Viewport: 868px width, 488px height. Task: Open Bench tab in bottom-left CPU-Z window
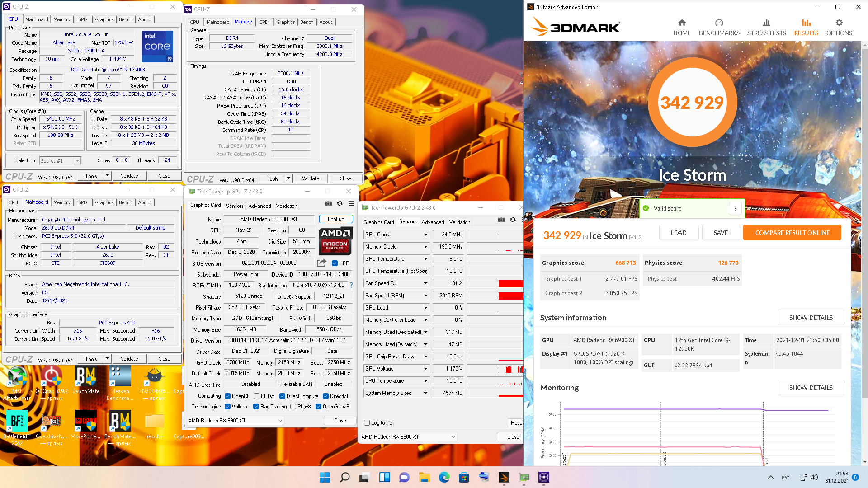point(126,202)
